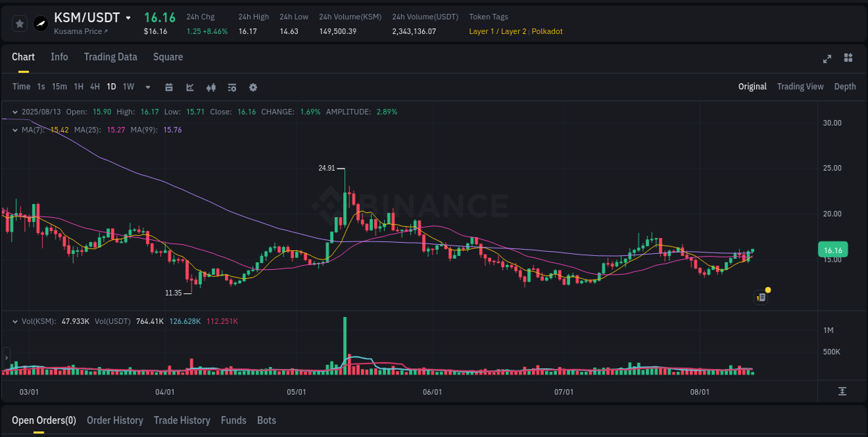Switch to the Trading Data tab
Image resolution: width=868 pixels, height=437 pixels.
[x=110, y=57]
